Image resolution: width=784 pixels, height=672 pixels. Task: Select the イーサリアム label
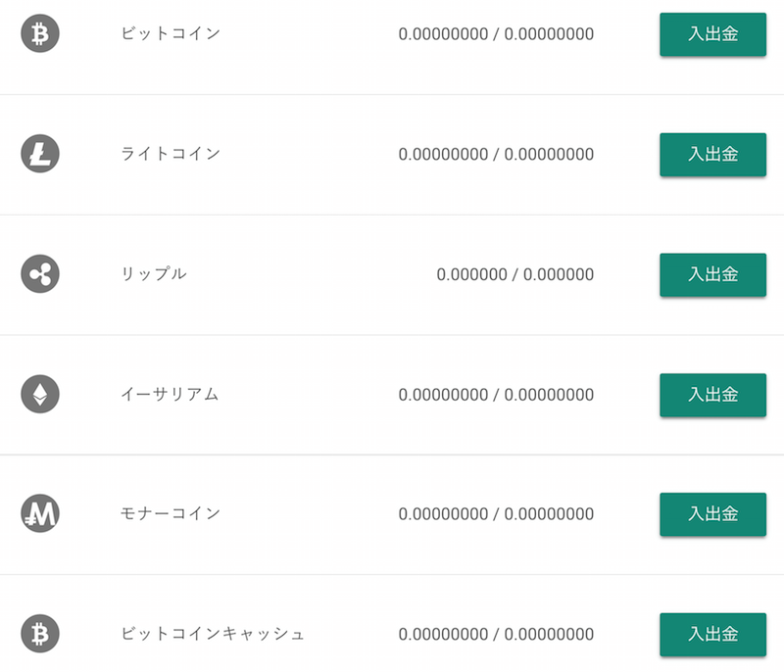pyautogui.click(x=170, y=394)
